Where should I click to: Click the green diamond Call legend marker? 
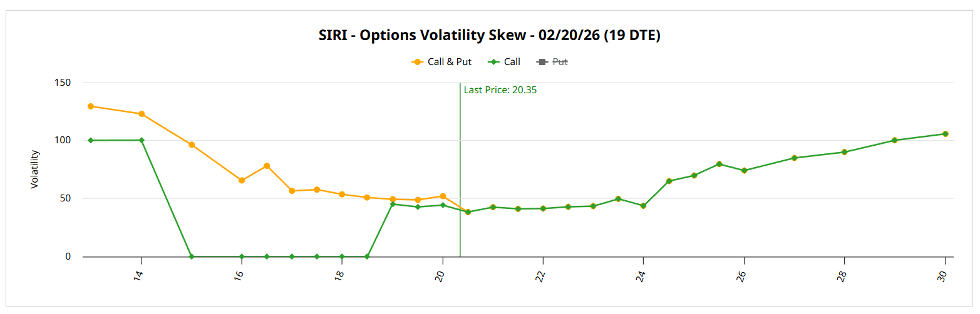(493, 62)
